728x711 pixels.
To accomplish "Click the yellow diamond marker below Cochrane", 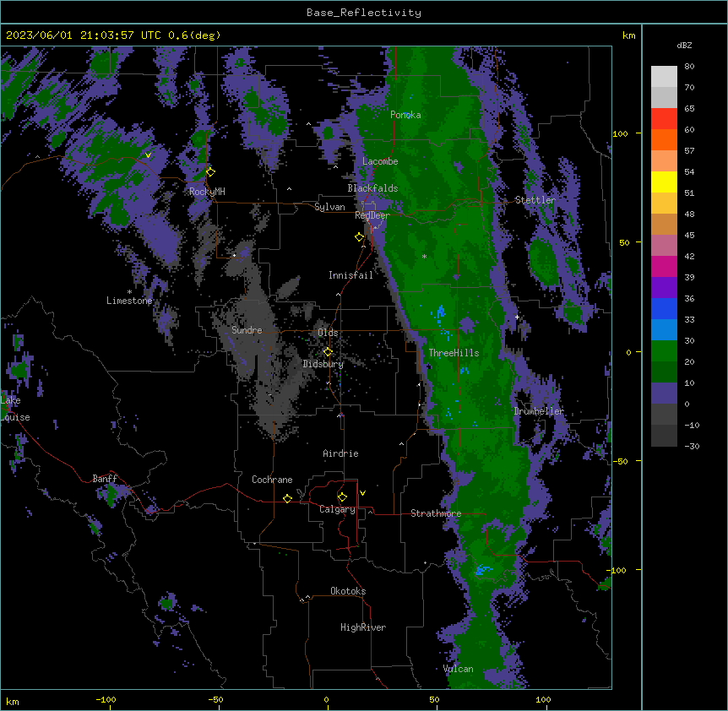I will (287, 498).
